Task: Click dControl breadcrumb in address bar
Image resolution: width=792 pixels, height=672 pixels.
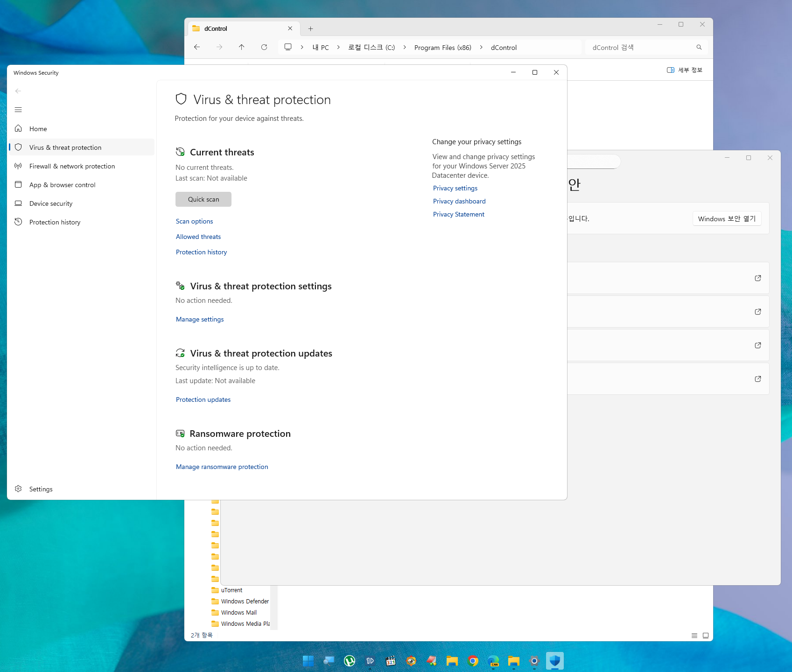Action: (x=504, y=47)
